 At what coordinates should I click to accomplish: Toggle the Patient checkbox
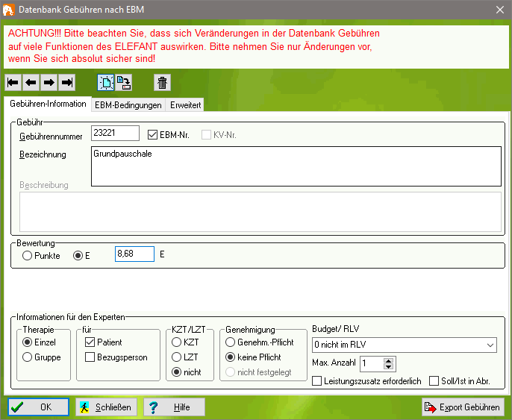click(90, 342)
